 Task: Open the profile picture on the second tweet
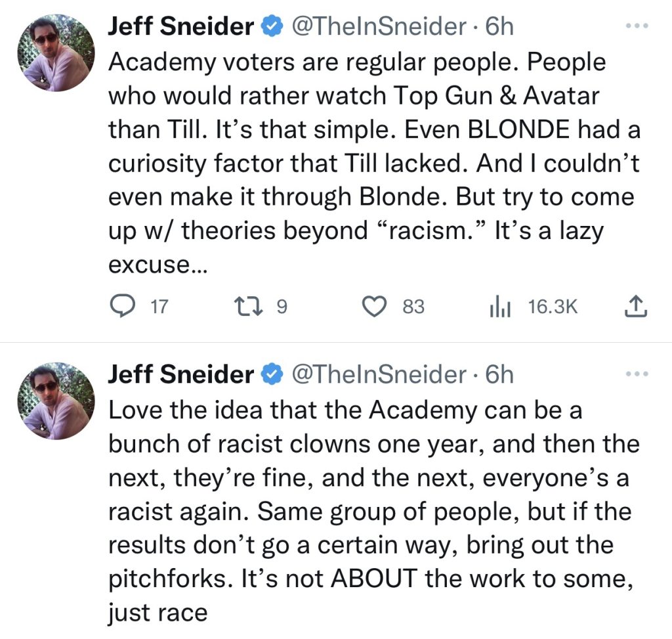(x=56, y=401)
